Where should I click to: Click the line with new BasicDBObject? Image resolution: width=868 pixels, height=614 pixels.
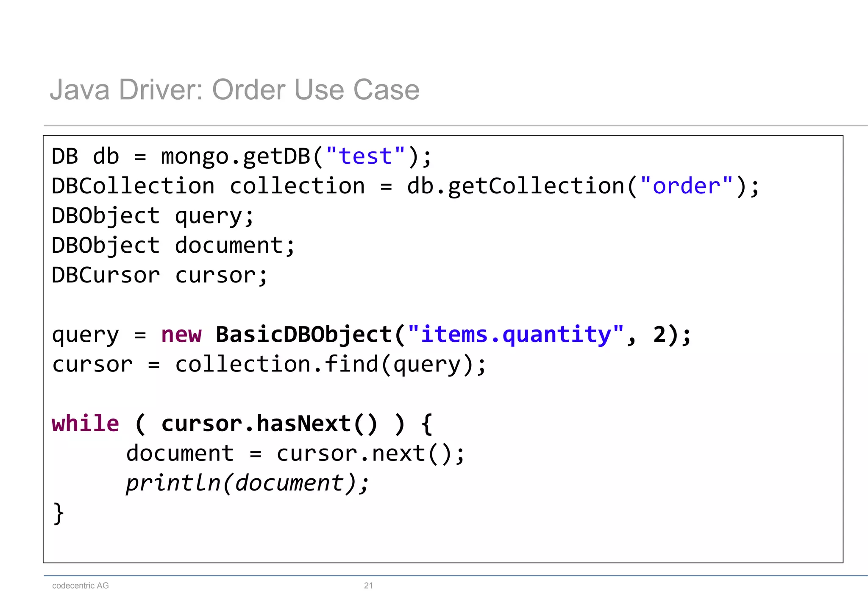pyautogui.click(x=372, y=335)
